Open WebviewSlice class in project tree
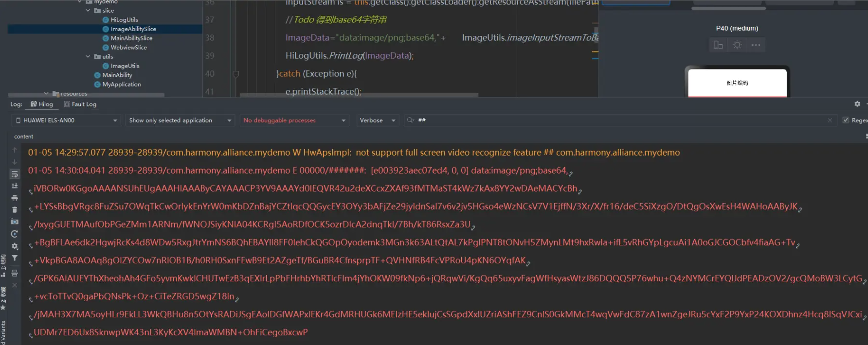The image size is (868, 345). click(x=128, y=48)
